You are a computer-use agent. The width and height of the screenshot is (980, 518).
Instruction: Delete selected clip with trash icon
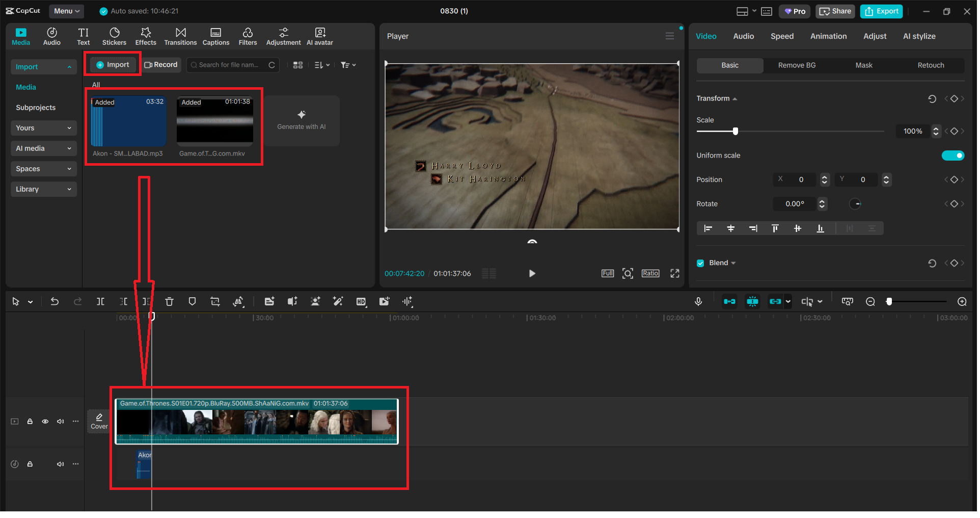click(170, 302)
